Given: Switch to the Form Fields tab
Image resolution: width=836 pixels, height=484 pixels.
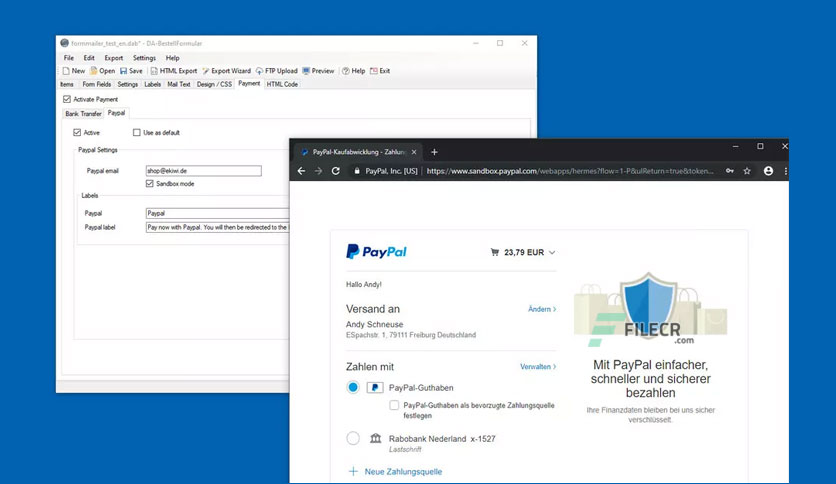Looking at the screenshot, I should point(97,84).
